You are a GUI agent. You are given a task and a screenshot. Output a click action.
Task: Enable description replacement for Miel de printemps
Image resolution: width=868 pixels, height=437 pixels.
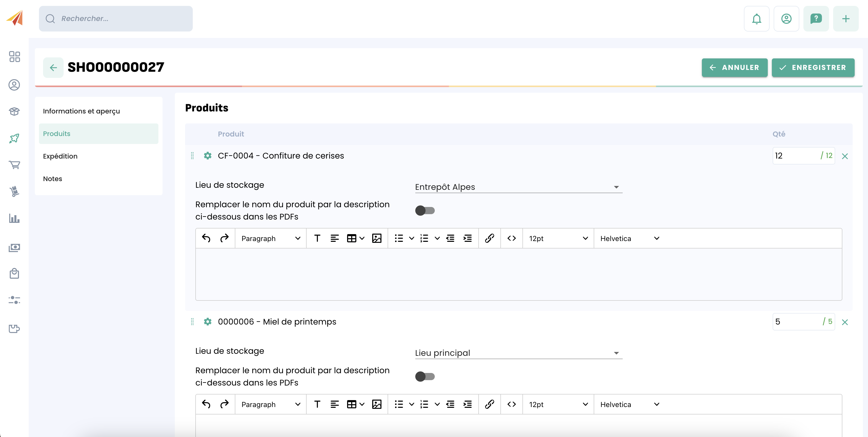point(425,376)
